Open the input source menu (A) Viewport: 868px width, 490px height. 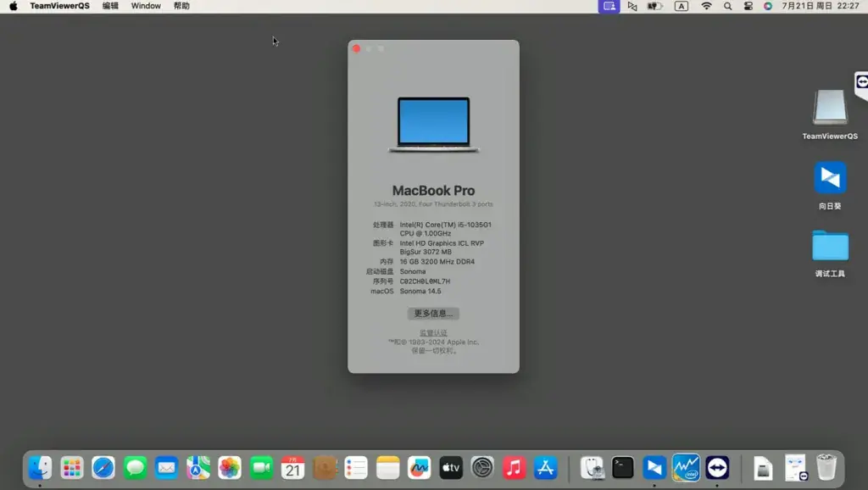[x=682, y=6]
